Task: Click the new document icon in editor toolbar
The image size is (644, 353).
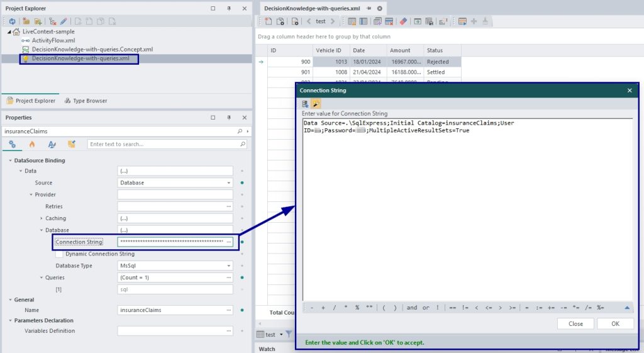Action: [268, 21]
